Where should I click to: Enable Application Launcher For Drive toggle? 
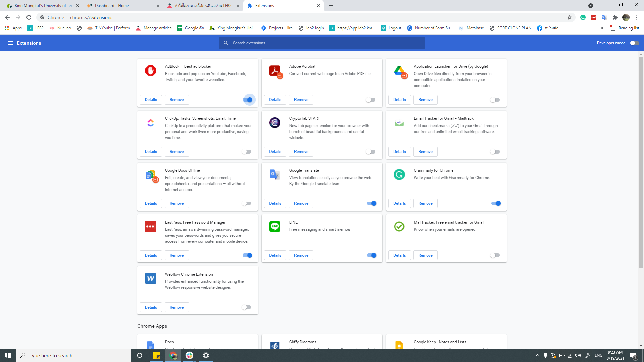coord(495,100)
